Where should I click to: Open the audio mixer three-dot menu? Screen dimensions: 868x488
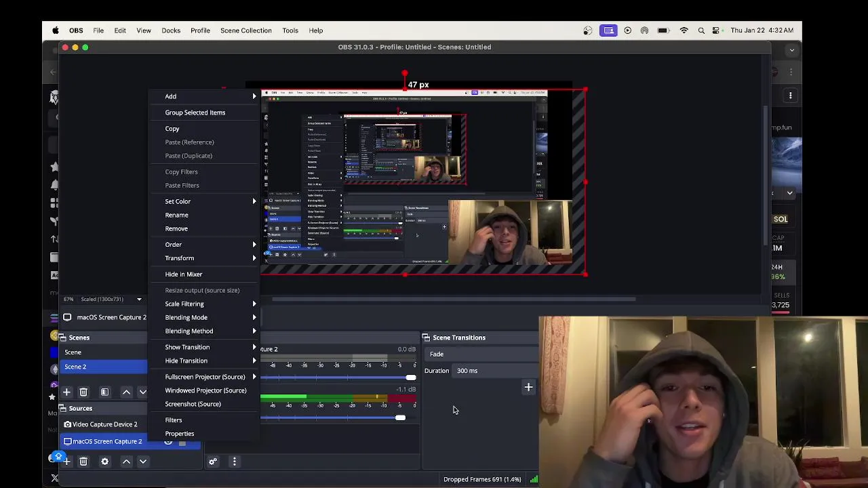point(235,462)
